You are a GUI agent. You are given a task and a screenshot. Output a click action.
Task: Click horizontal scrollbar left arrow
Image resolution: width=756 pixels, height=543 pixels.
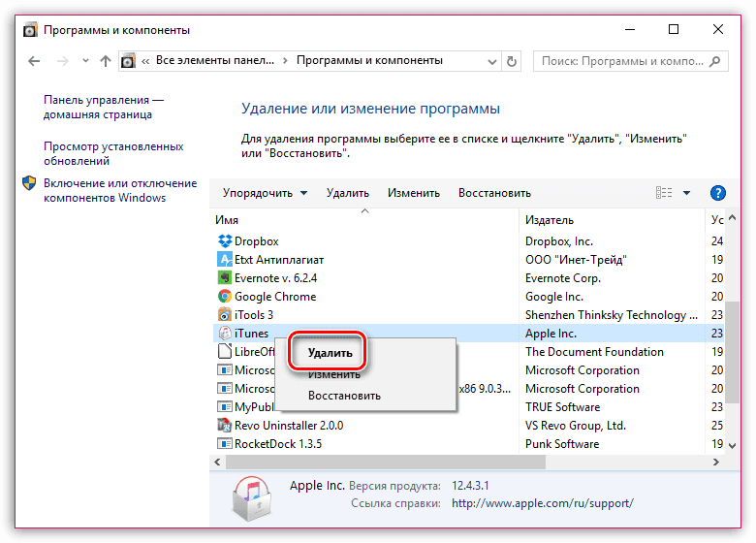(x=217, y=462)
